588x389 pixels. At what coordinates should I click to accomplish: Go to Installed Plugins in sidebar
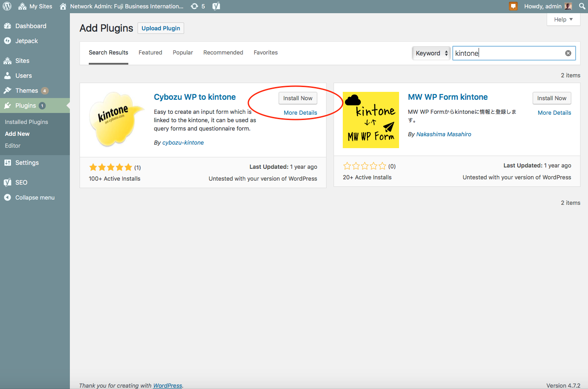(x=26, y=122)
